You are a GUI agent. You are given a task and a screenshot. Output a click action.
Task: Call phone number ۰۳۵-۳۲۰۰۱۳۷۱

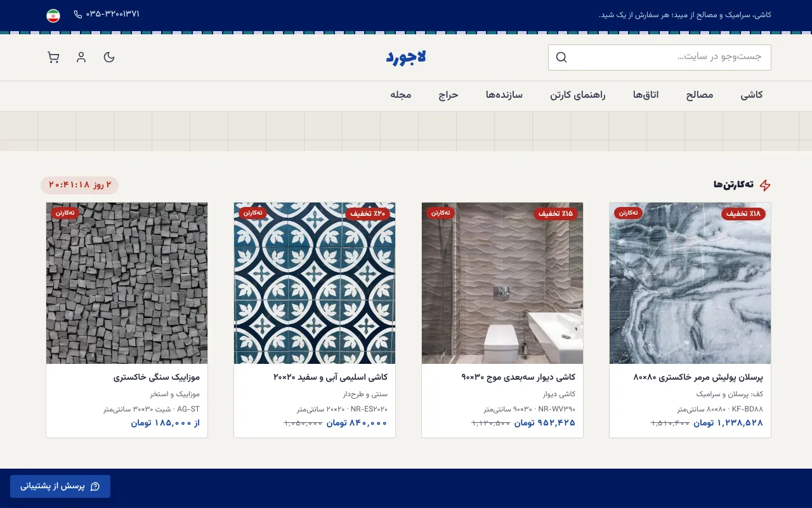113,14
